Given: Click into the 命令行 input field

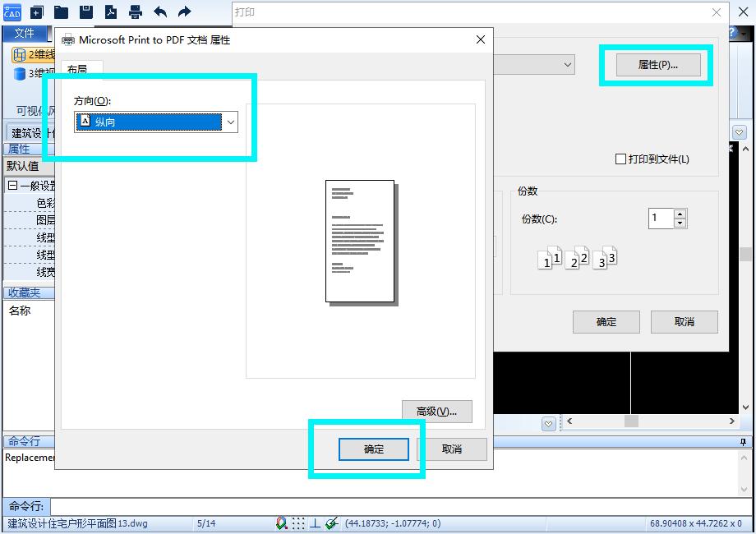Looking at the screenshot, I should pos(401,506).
